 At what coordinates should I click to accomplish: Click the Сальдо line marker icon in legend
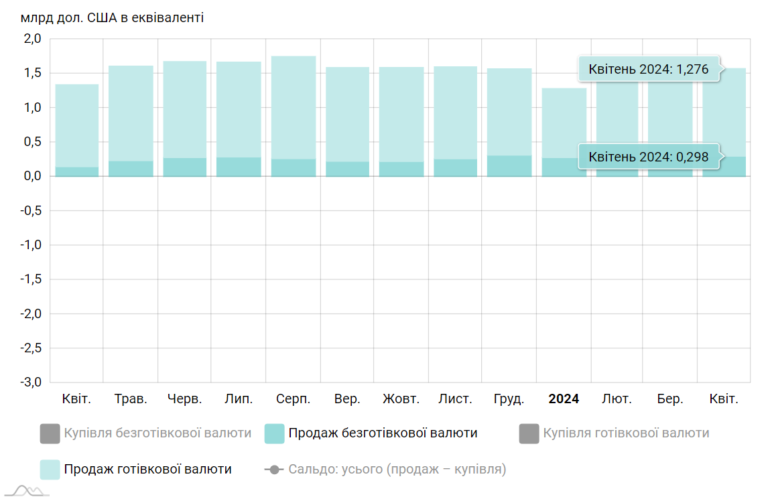tap(274, 470)
